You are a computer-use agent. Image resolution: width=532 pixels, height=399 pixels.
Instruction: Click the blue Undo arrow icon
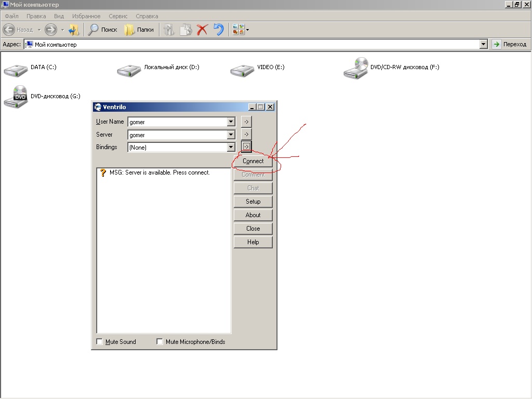click(219, 30)
